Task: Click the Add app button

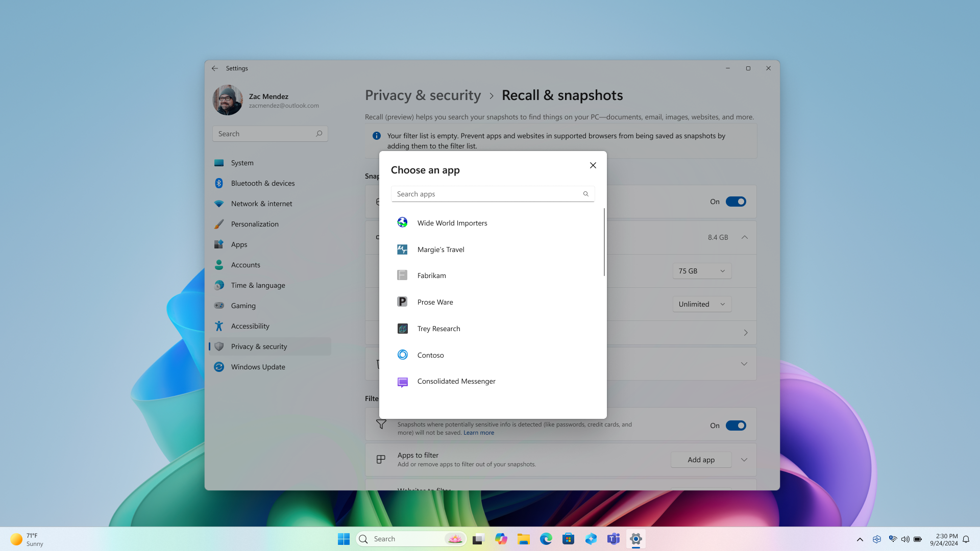Action: pyautogui.click(x=701, y=460)
